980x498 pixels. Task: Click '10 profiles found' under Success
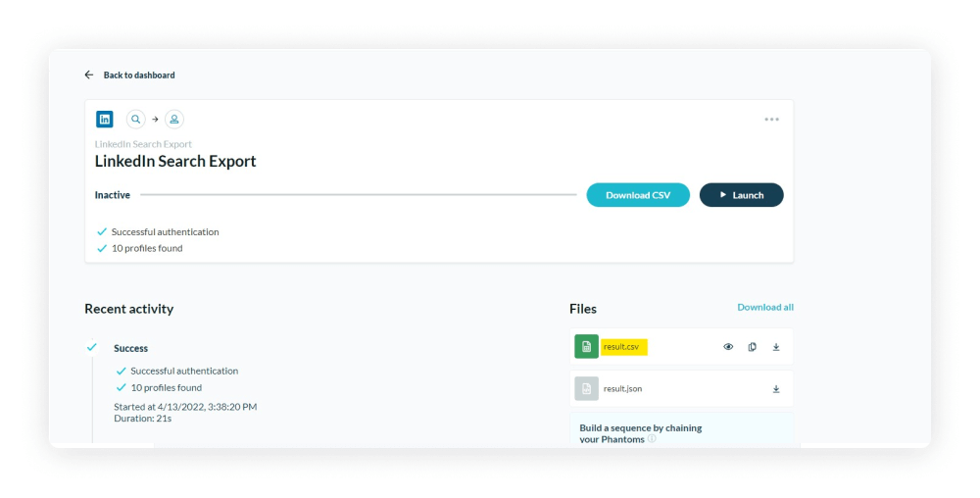(167, 387)
